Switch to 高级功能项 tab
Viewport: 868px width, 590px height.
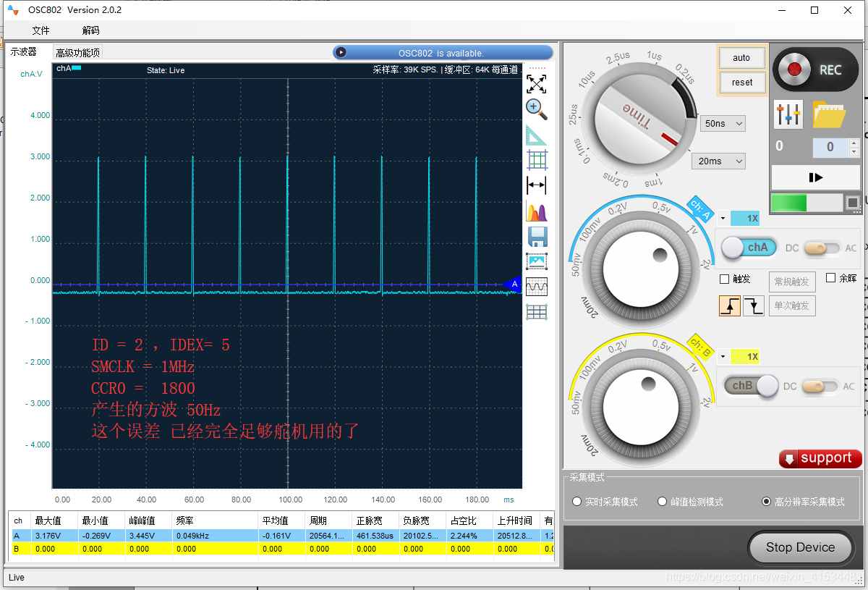coord(78,52)
